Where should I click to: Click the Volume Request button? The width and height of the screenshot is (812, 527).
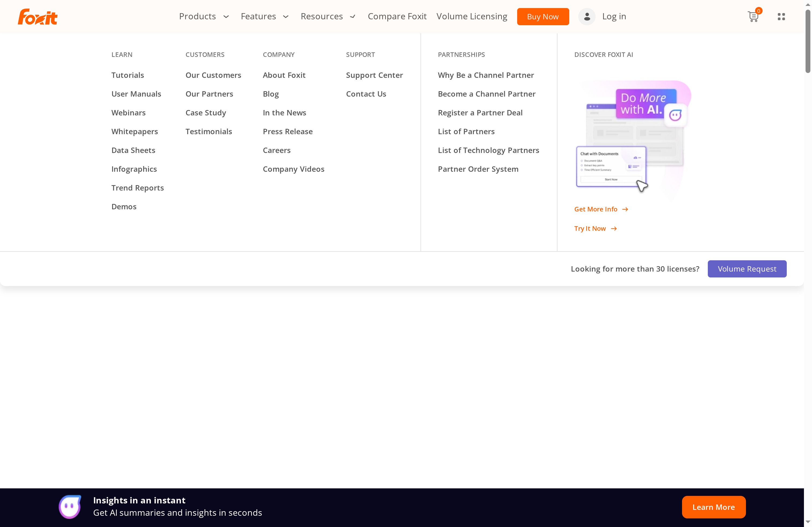(x=747, y=269)
